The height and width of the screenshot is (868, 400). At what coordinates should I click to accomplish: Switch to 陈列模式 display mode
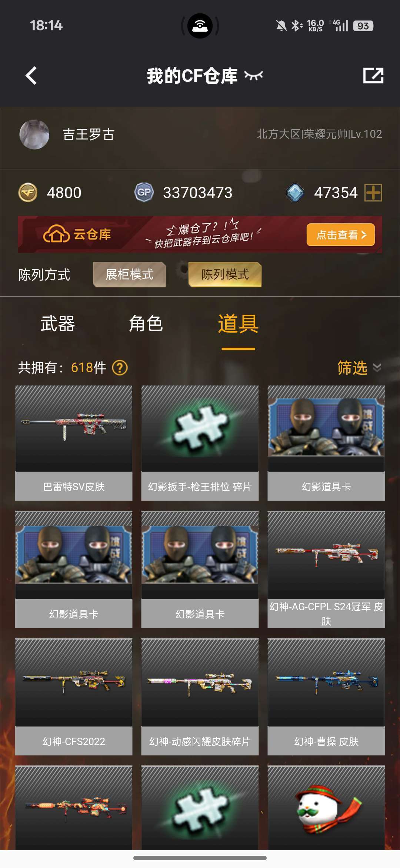point(225,274)
